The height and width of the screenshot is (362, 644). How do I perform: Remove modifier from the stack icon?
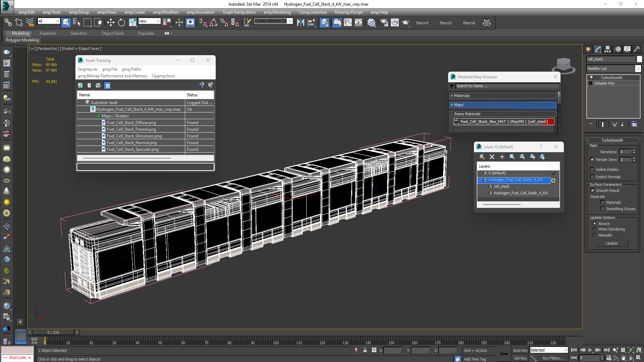[x=623, y=124]
